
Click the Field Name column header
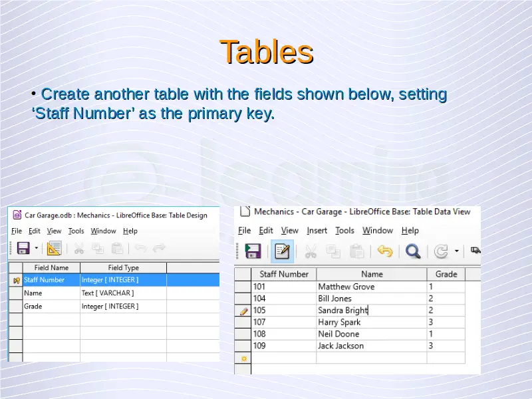tap(51, 268)
